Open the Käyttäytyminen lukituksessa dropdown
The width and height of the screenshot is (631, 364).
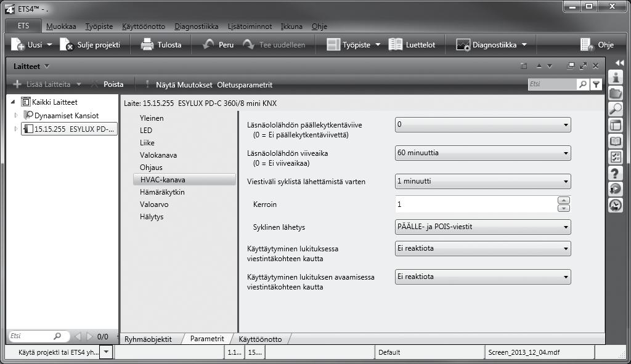tap(483, 249)
